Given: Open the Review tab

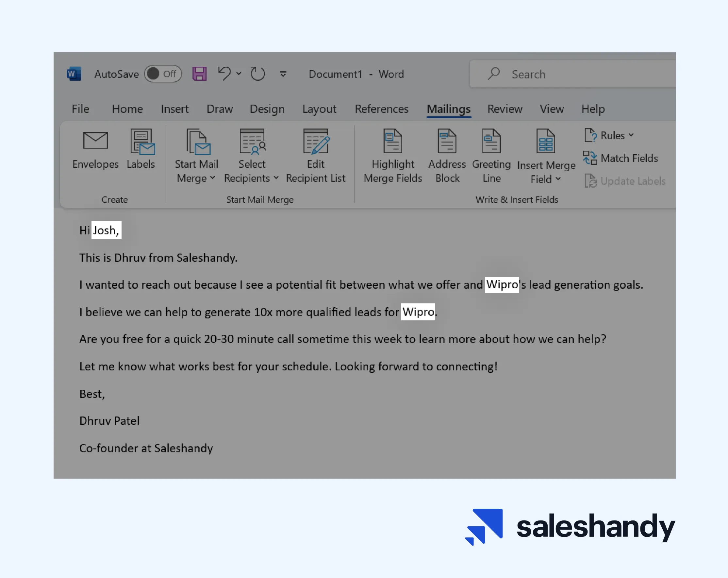Looking at the screenshot, I should tap(505, 109).
